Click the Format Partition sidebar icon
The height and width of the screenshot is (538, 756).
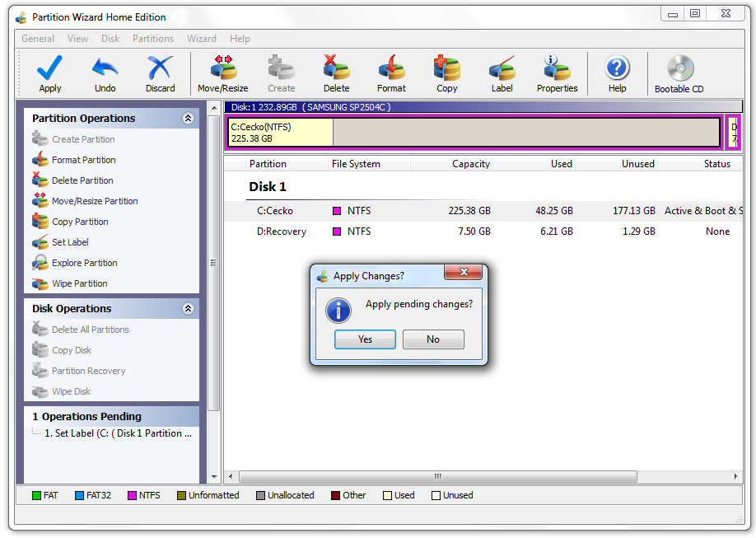click(x=40, y=159)
